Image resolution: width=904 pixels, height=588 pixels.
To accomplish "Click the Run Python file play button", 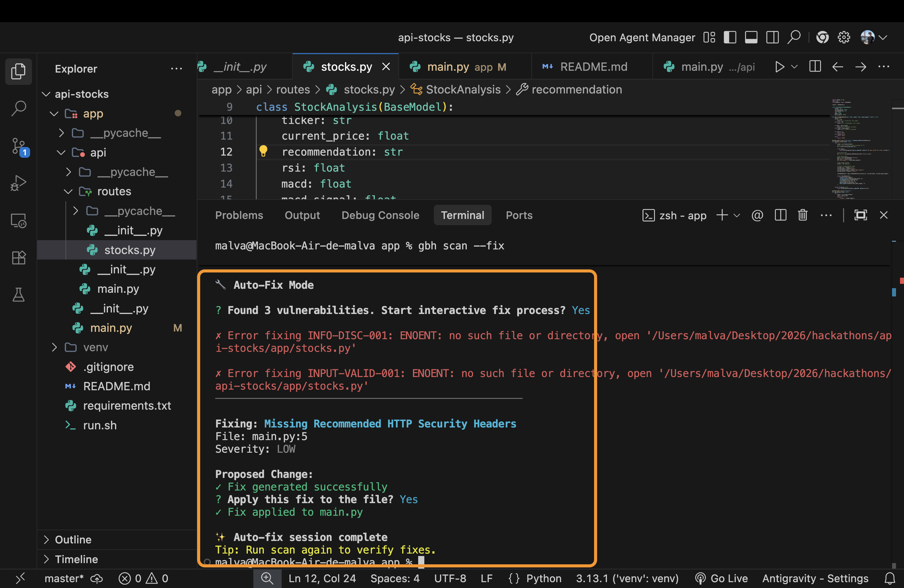I will [x=779, y=67].
